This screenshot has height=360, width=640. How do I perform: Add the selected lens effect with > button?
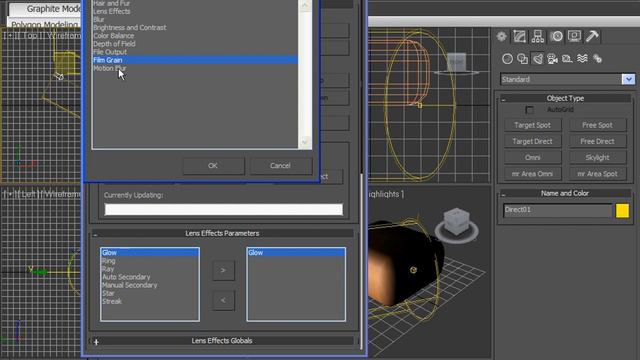click(223, 270)
